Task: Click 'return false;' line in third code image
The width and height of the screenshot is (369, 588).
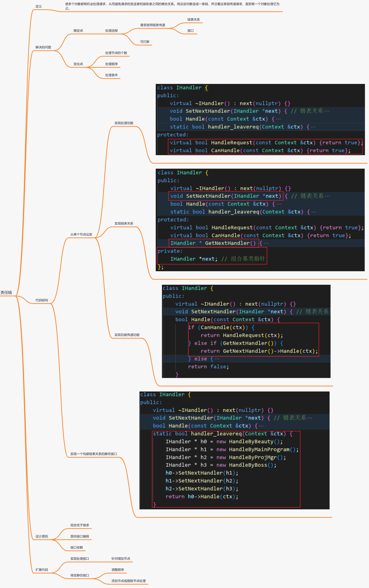Action: pos(208,366)
